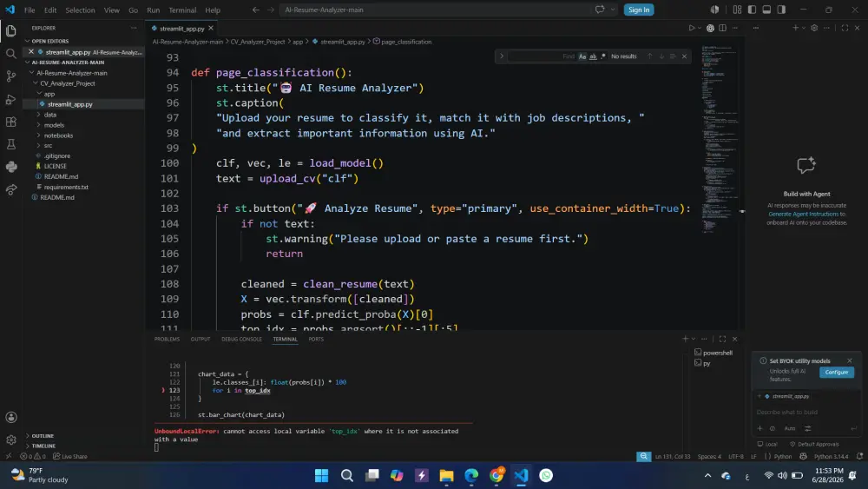The image size is (868, 489).
Task: Open the chat settings gear icon
Action: tap(814, 28)
